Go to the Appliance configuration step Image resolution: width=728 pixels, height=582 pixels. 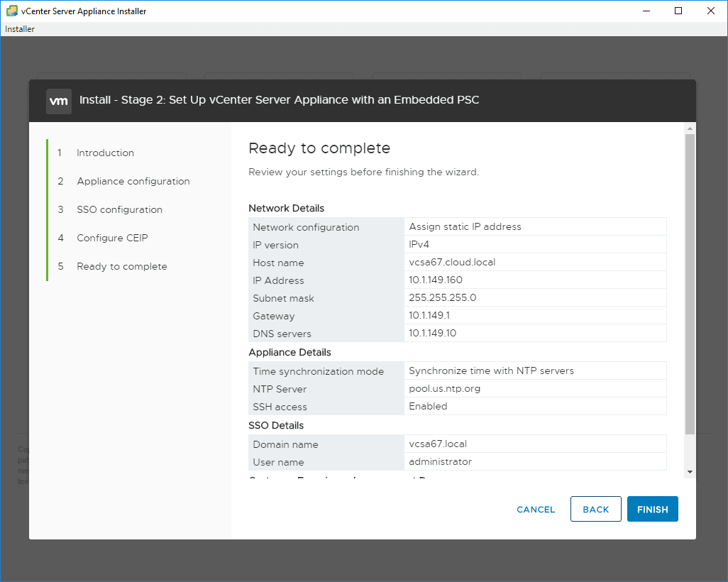[x=133, y=181]
